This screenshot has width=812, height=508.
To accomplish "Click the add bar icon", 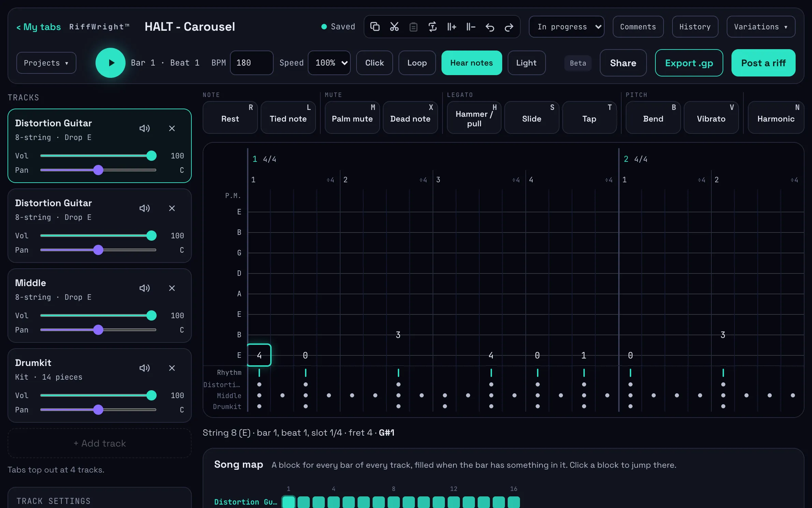I will 451,27.
